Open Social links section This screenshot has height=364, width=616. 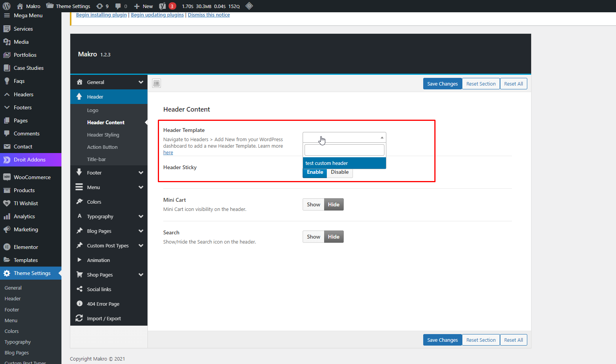pos(109,289)
